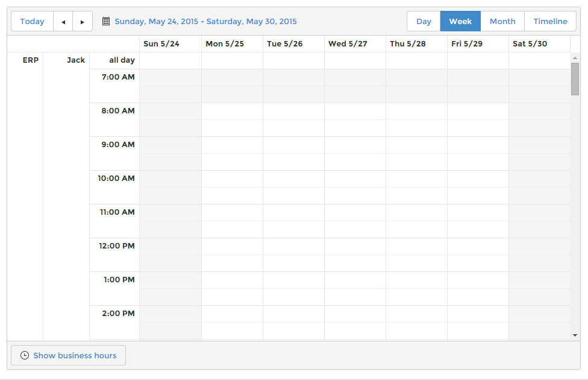588x380 pixels.
Task: Open the calendar date picker icon
Action: pos(106,22)
